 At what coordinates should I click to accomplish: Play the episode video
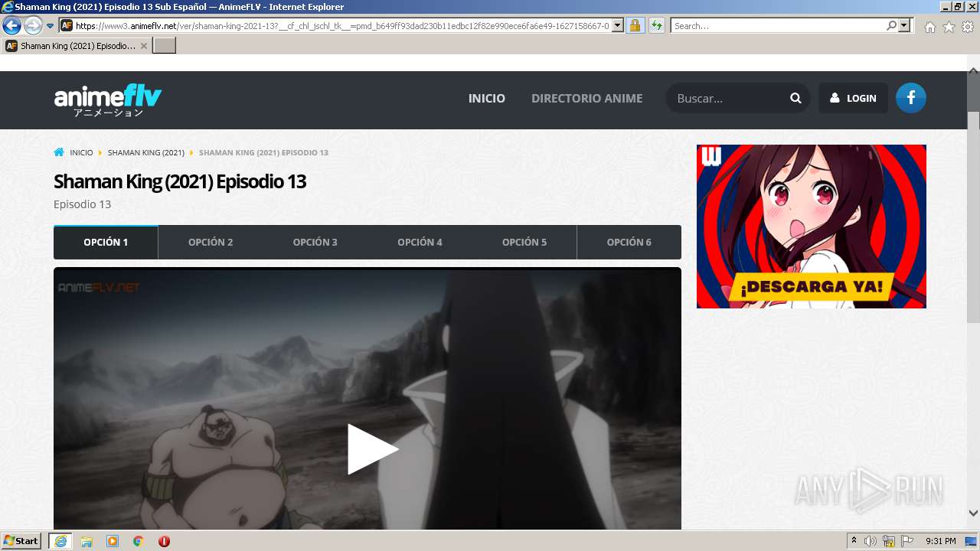tap(373, 449)
